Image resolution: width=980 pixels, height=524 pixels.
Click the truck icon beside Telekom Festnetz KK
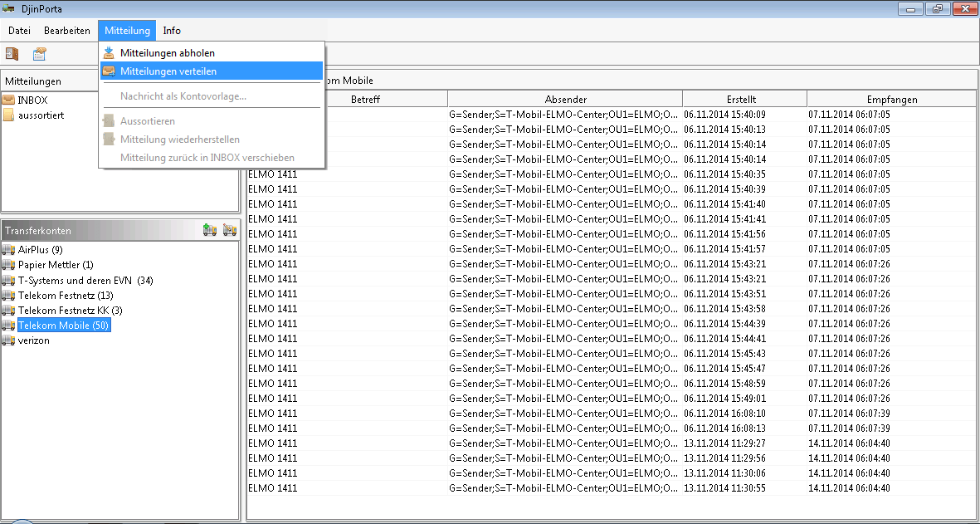(x=9, y=310)
